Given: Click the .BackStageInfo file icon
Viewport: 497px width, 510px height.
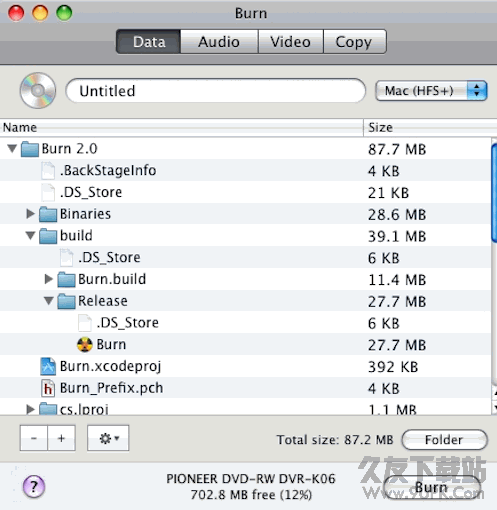Looking at the screenshot, I should point(48,170).
